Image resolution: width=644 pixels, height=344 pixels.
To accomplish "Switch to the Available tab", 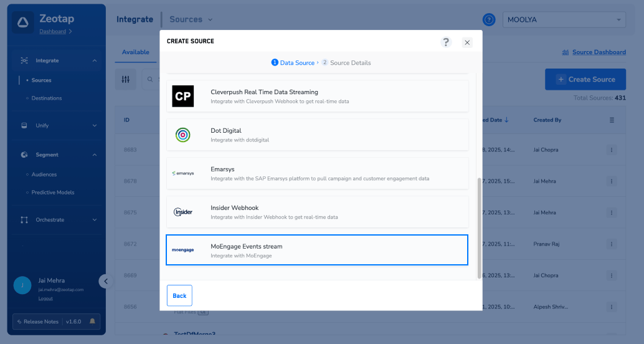I will tap(136, 52).
